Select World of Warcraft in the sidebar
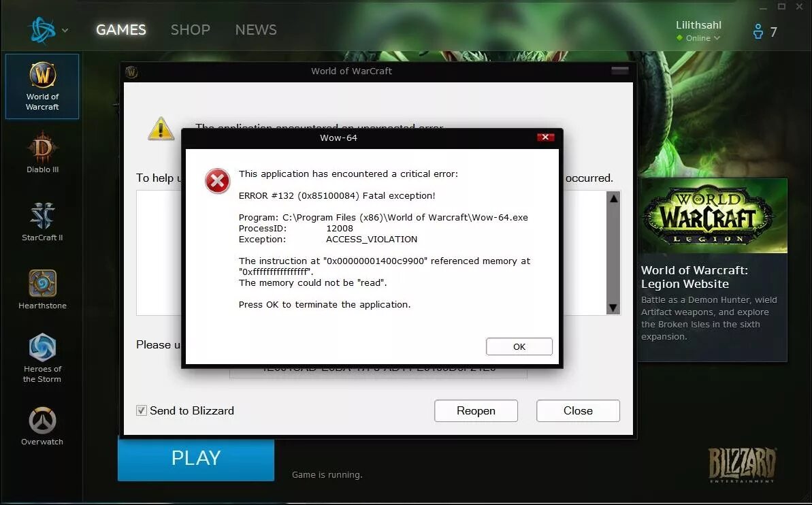The image size is (812, 505). (x=42, y=86)
